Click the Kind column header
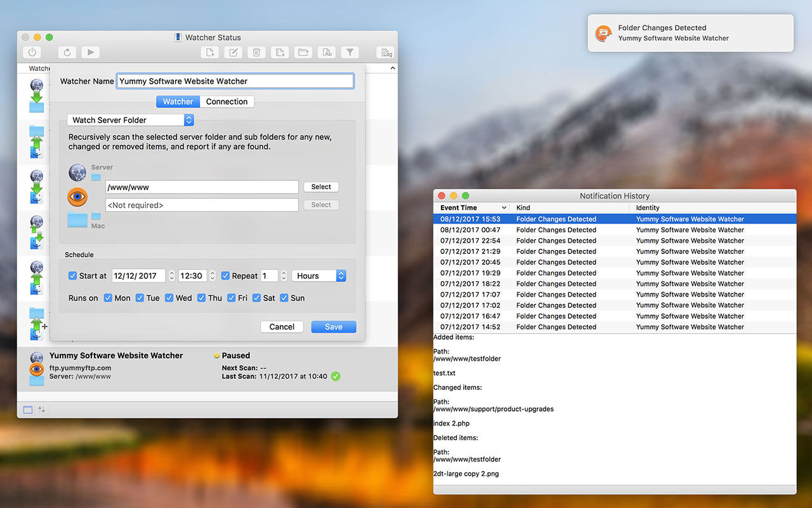 [569, 208]
